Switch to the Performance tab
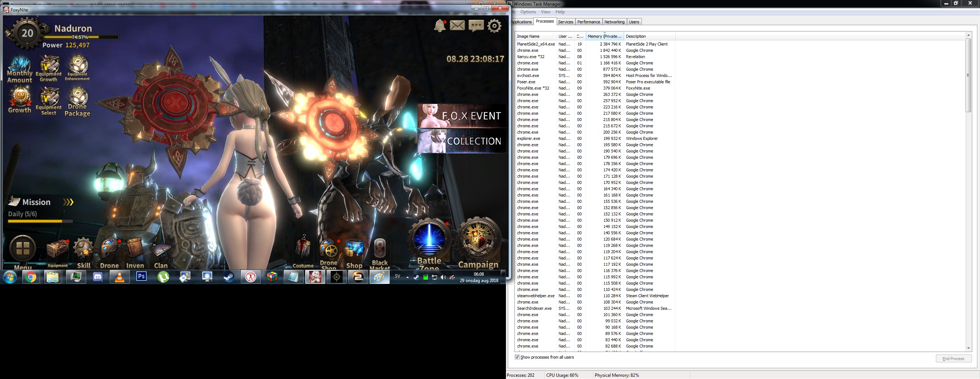This screenshot has width=980, height=379. click(588, 22)
